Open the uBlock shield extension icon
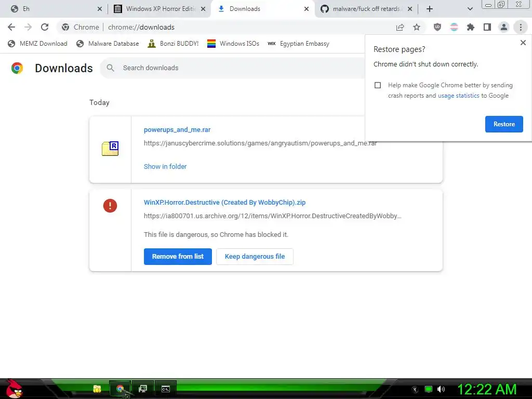The width and height of the screenshot is (532, 399). click(x=437, y=27)
